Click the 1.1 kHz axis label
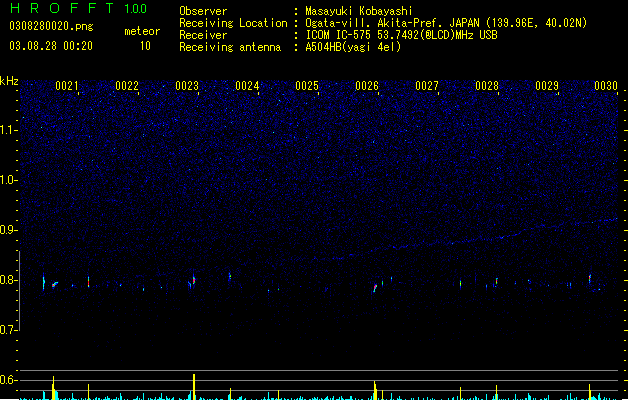 9,130
